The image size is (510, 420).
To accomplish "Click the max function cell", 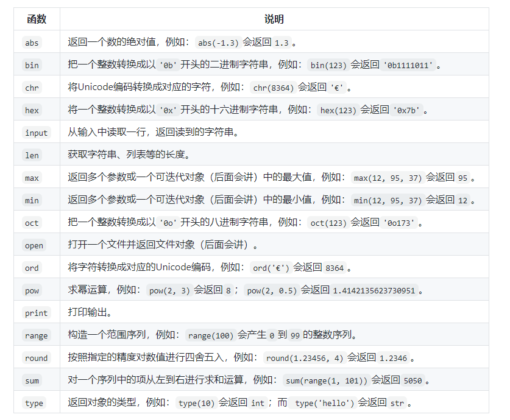I will click(x=33, y=177).
